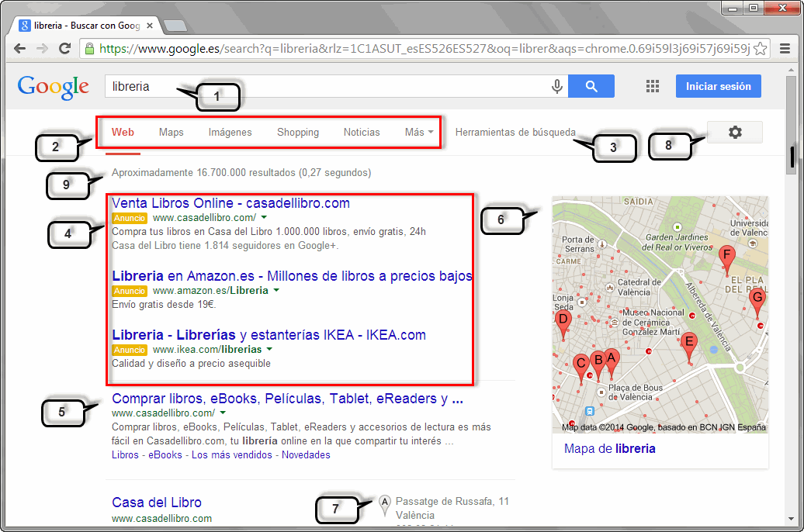Click the Iniciar sesión button

click(x=718, y=86)
